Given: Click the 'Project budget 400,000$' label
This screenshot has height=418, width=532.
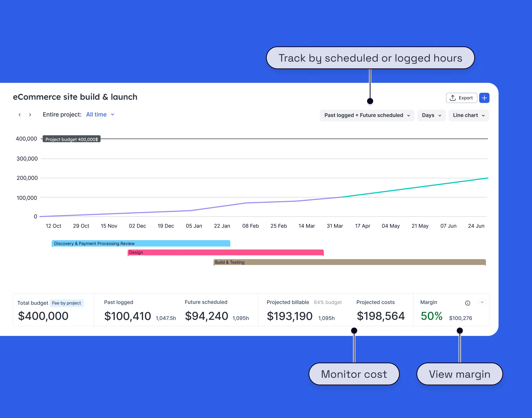Looking at the screenshot, I should (71, 139).
